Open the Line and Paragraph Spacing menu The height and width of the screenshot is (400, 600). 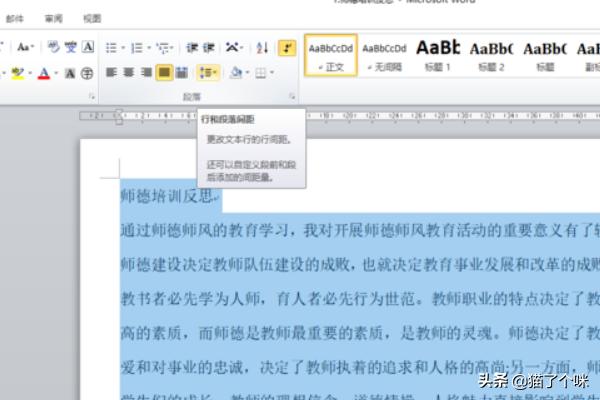coord(209,72)
